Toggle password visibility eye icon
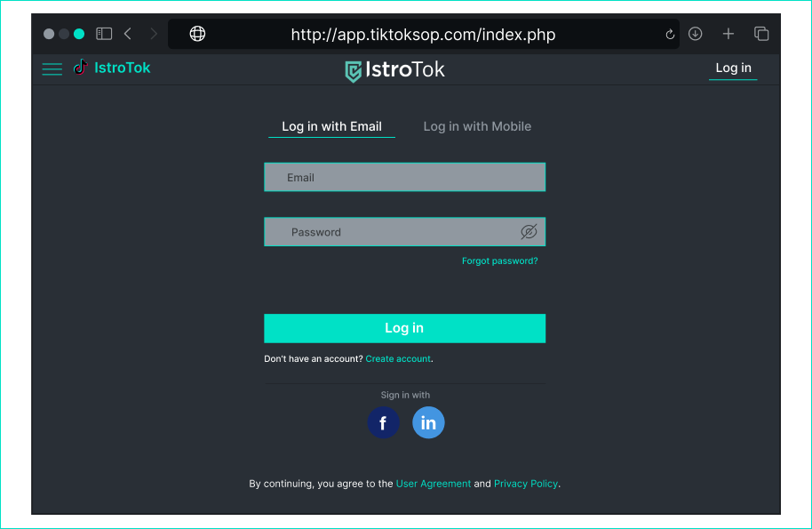 pyautogui.click(x=529, y=232)
